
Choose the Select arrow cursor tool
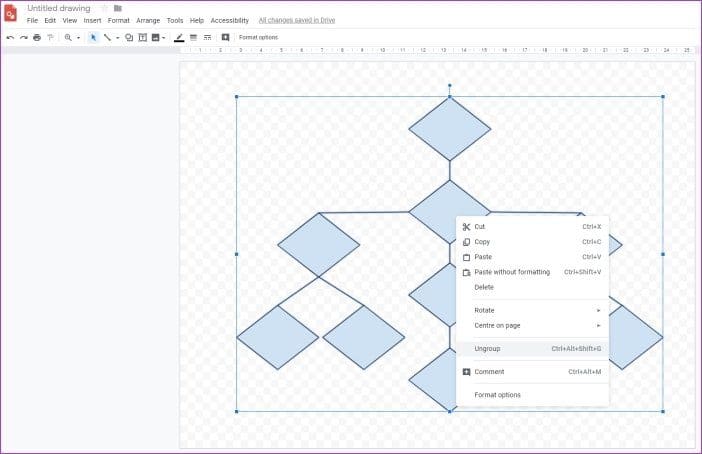pos(93,38)
